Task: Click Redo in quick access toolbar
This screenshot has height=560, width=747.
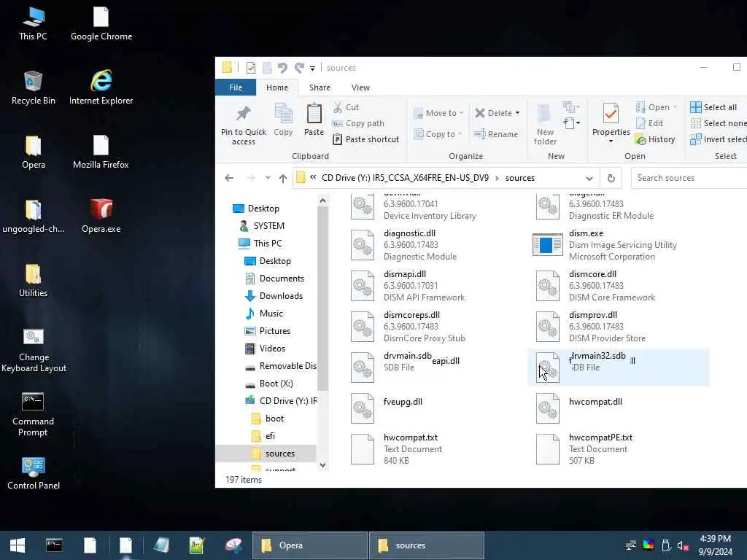Action: (x=299, y=68)
